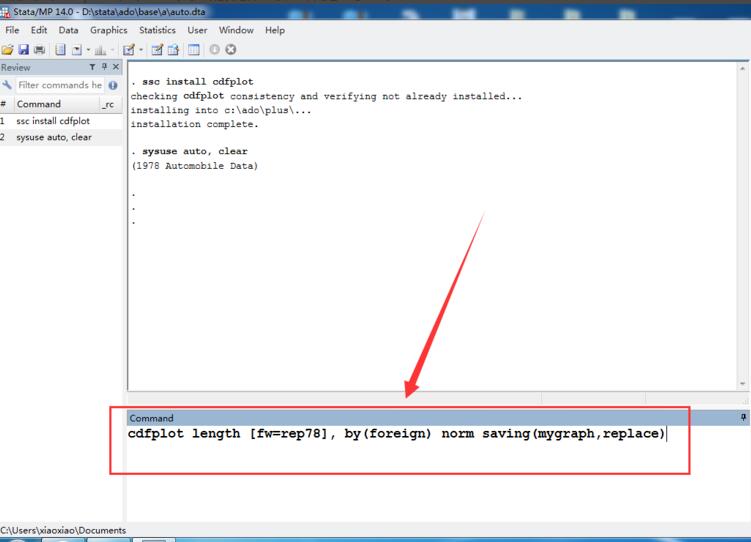Toggle auto-hide pin on Command panel

[x=743, y=416]
